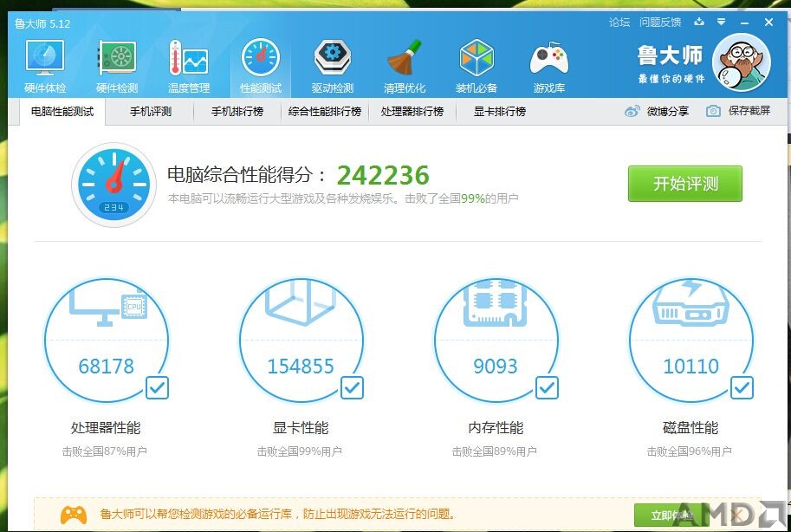
Task: Click the 击败全国89%用户 text
Action: [x=495, y=451]
